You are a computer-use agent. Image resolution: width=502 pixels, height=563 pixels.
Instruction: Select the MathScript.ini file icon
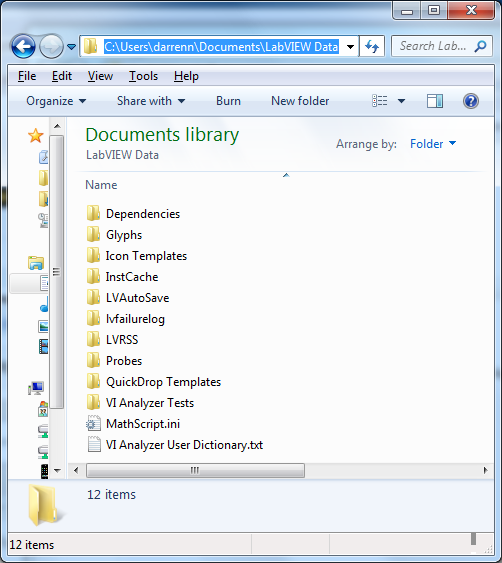(x=93, y=424)
